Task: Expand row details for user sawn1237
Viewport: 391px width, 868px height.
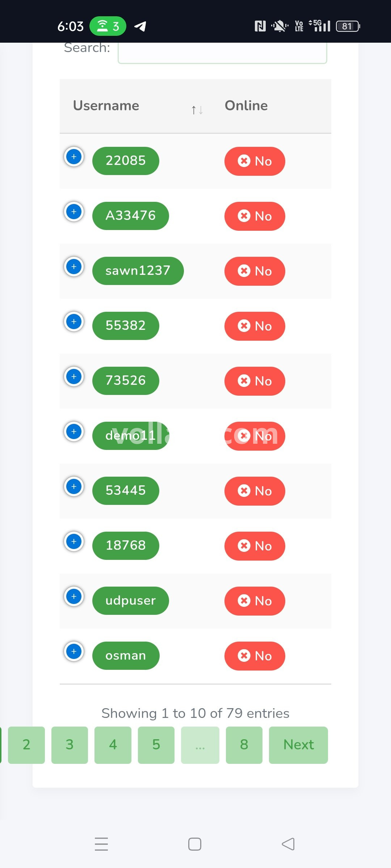Action: point(74,267)
